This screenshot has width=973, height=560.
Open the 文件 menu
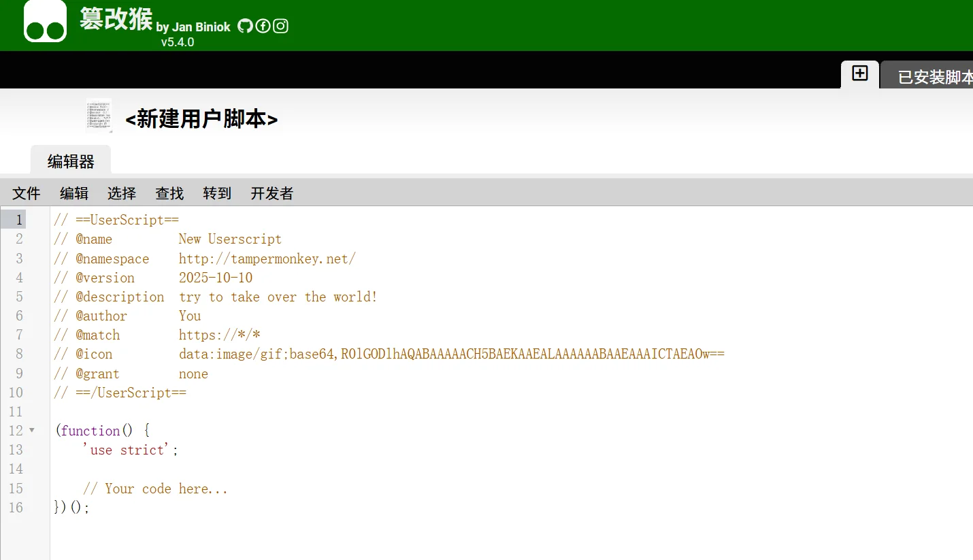click(x=26, y=193)
